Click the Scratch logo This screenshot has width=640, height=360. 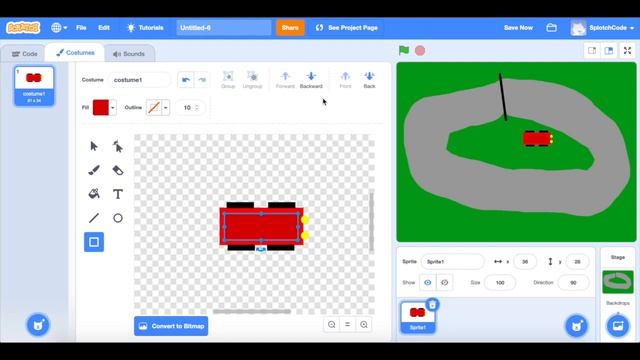pos(23,28)
